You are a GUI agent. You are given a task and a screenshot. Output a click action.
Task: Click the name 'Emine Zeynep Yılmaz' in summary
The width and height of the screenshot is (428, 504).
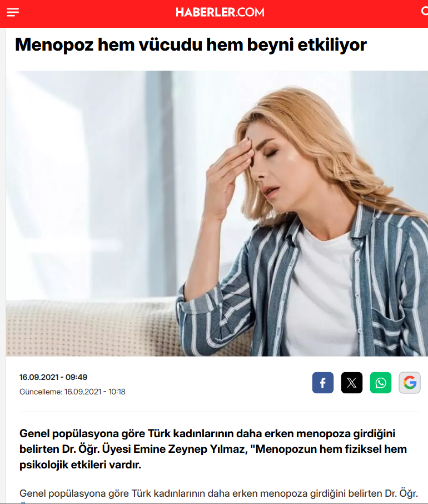[190, 449]
